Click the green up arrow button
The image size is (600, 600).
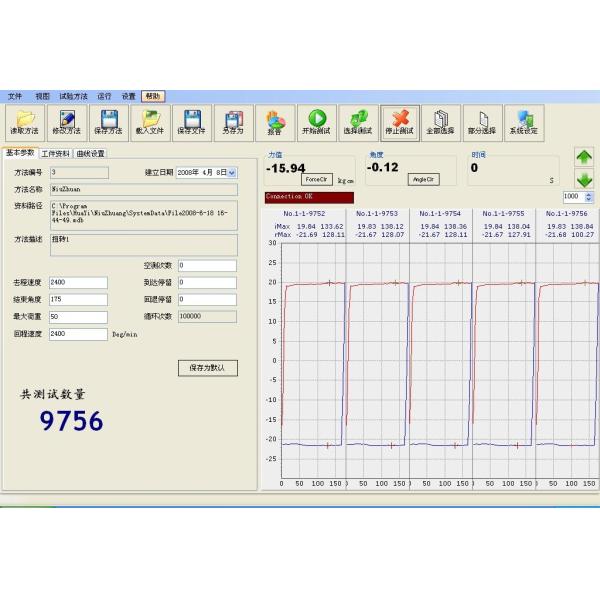[584, 157]
